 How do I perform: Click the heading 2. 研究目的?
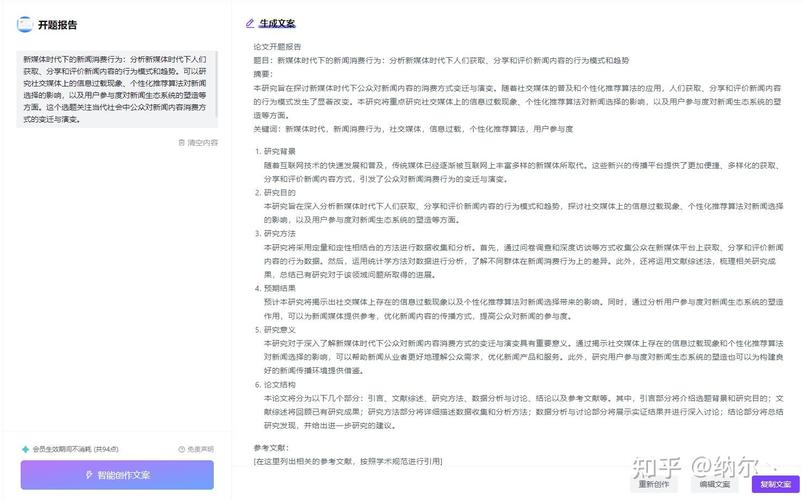pyautogui.click(x=275, y=193)
